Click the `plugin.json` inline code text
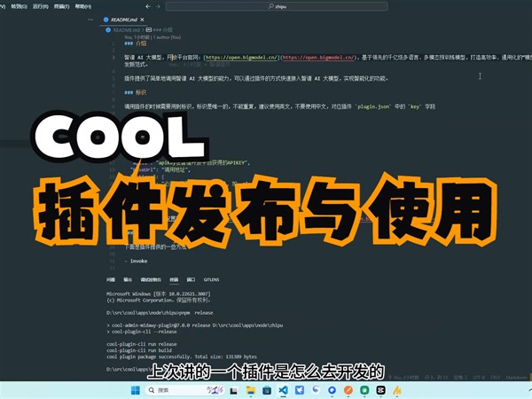 [373, 106]
